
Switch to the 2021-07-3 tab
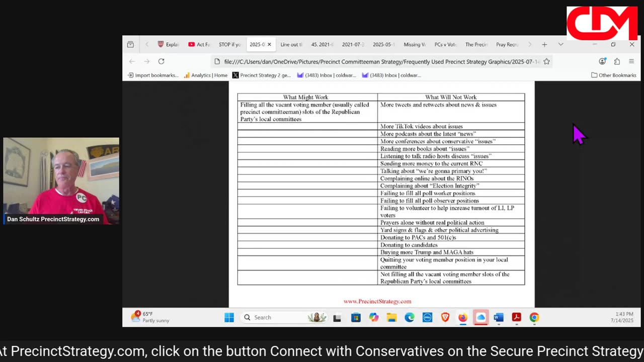[x=353, y=44]
